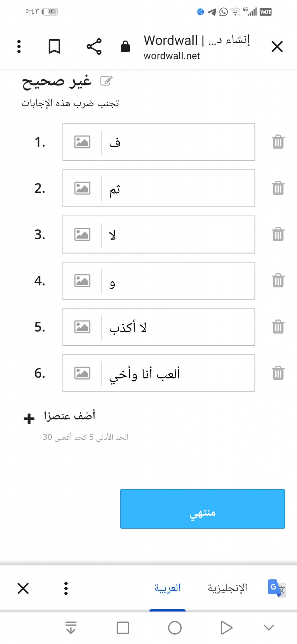Delete answer 3 using its trash icon

point(278,234)
